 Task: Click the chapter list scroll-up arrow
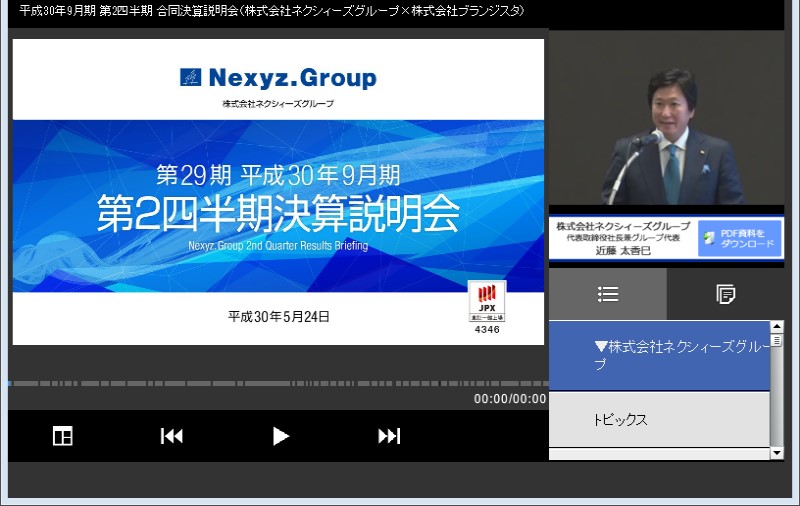(x=777, y=326)
